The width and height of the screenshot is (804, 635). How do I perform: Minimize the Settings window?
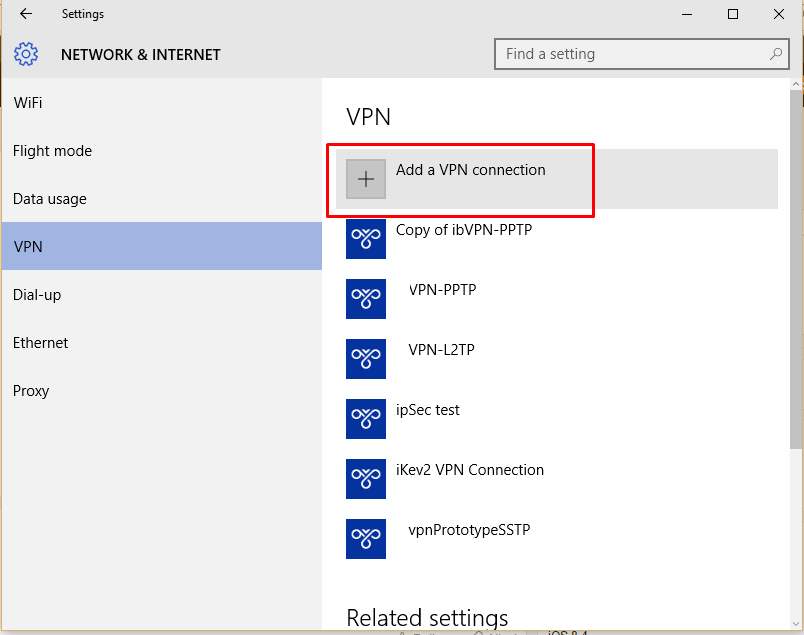pos(687,14)
